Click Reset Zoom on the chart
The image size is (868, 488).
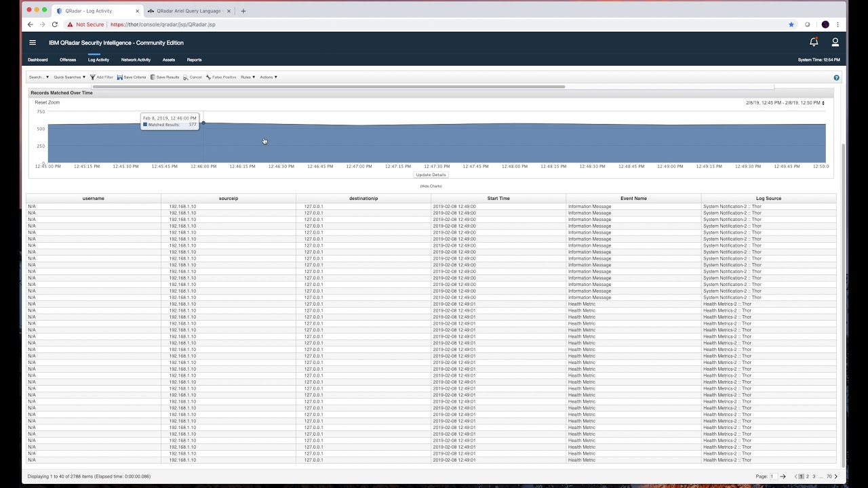(47, 102)
